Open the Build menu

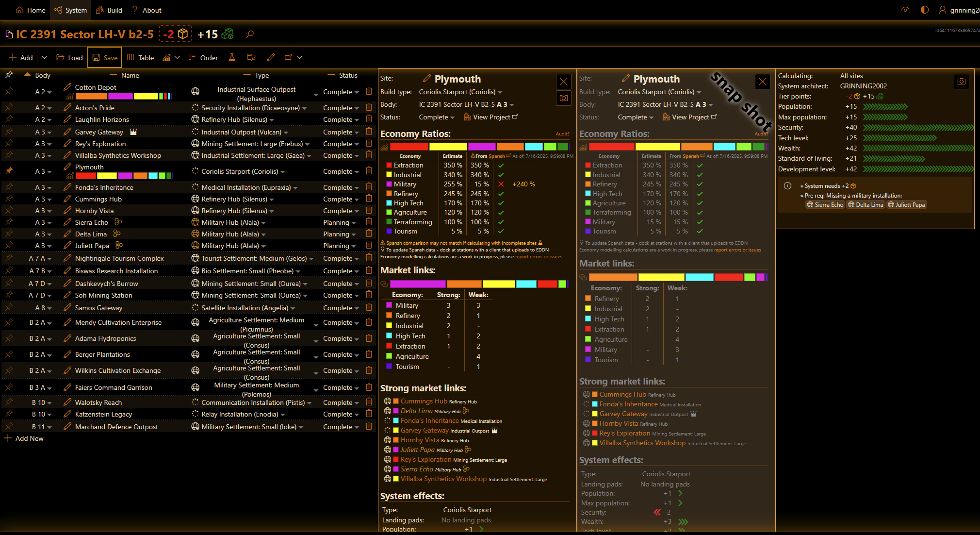[x=109, y=10]
